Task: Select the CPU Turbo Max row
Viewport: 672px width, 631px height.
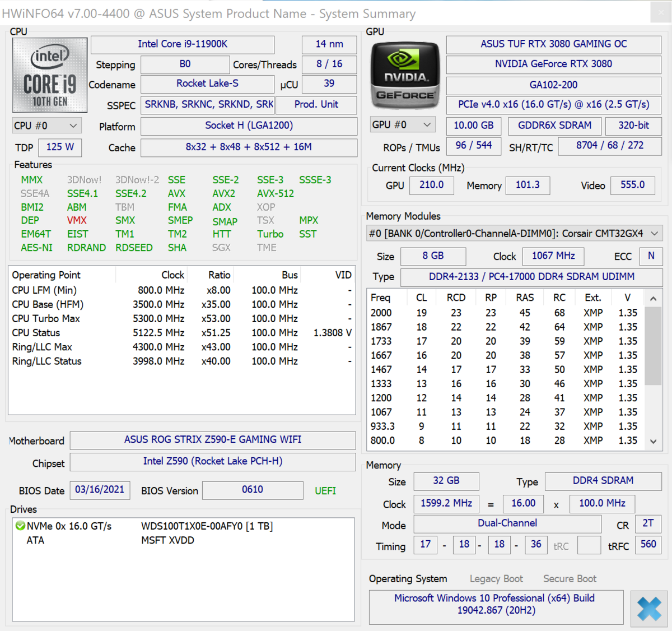Action: pos(182,319)
